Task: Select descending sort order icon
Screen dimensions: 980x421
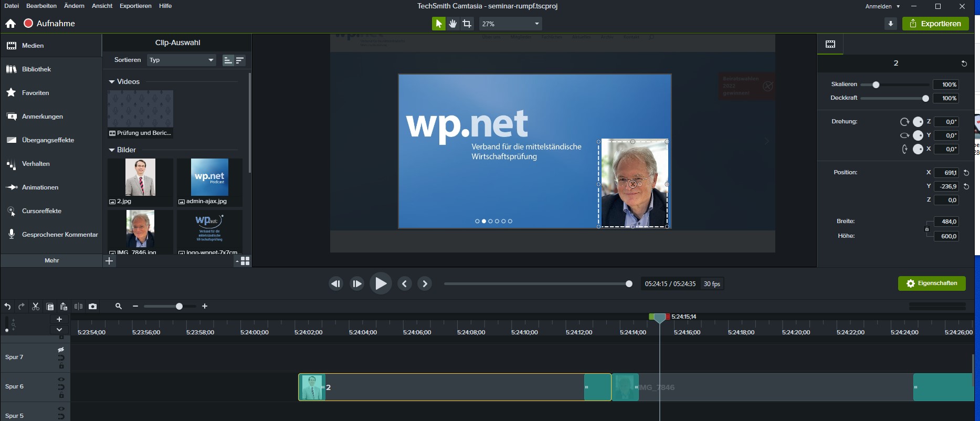Action: [239, 60]
